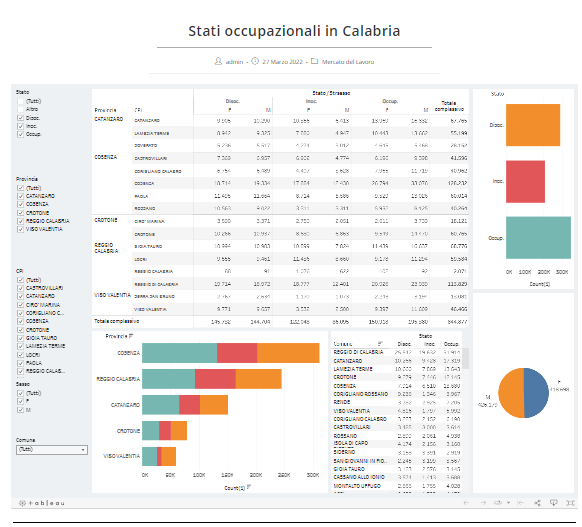Click MONTALTO UFFUGO row in comune table
Viewport: 582px width, 527px height.
coord(396,486)
